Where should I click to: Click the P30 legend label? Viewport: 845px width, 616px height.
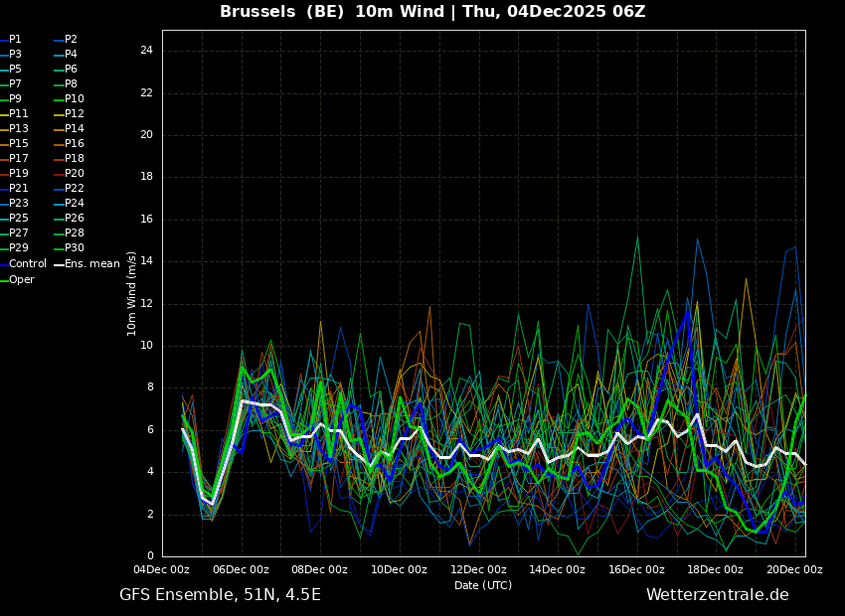pos(74,248)
